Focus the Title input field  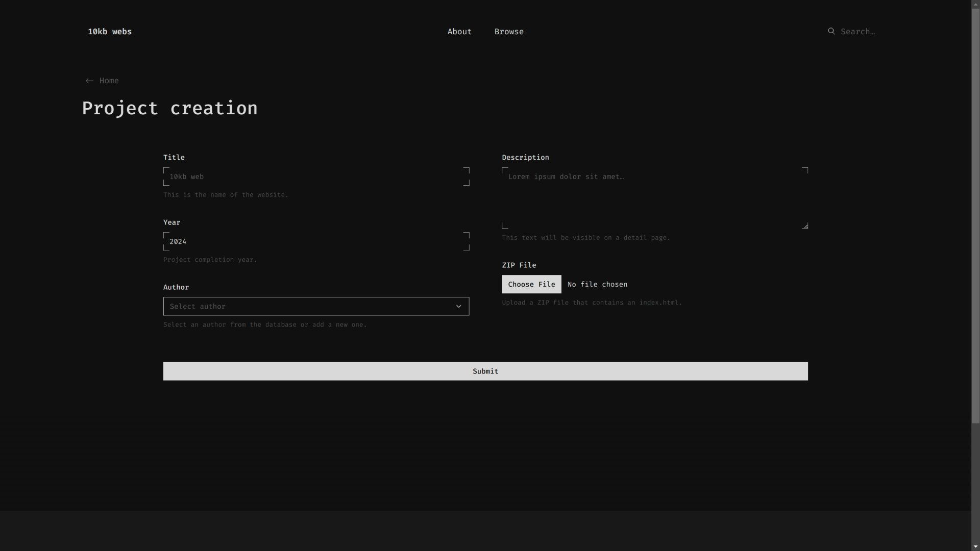[x=316, y=177]
